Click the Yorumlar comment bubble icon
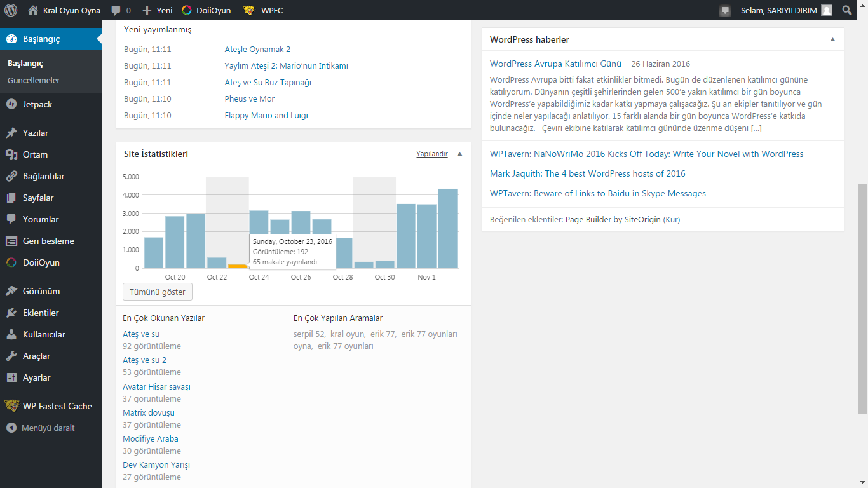 tap(11, 219)
